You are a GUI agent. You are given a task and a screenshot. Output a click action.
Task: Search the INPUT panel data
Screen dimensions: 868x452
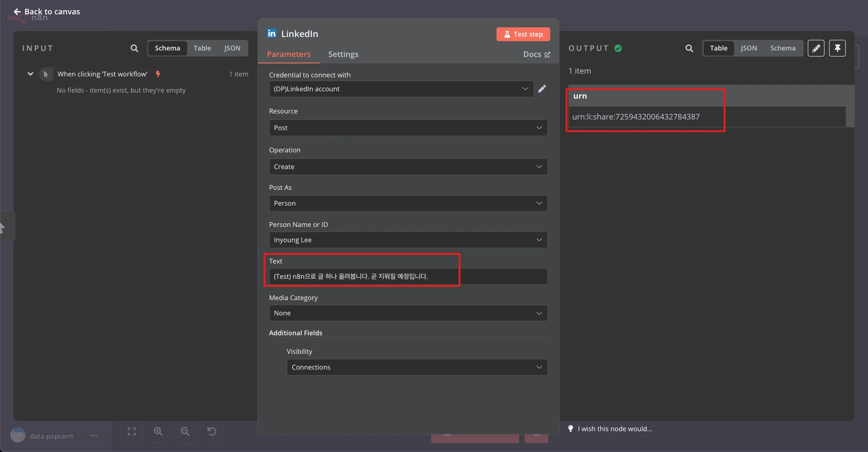(x=134, y=48)
